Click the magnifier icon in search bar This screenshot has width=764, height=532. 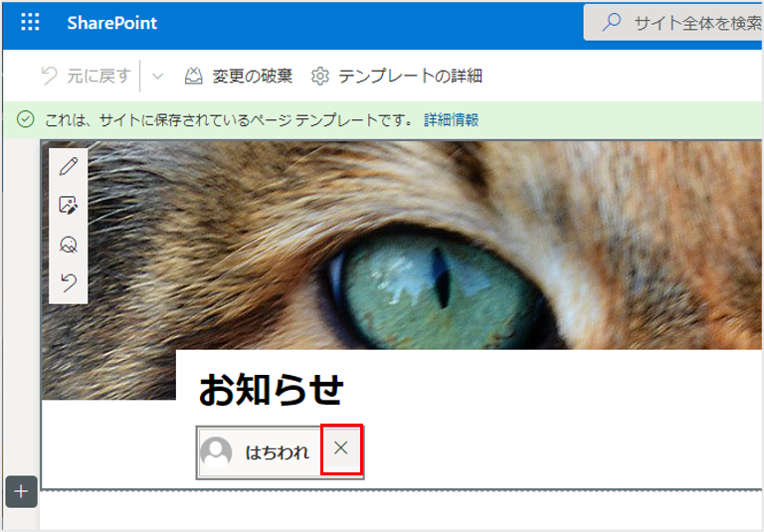coord(611,23)
